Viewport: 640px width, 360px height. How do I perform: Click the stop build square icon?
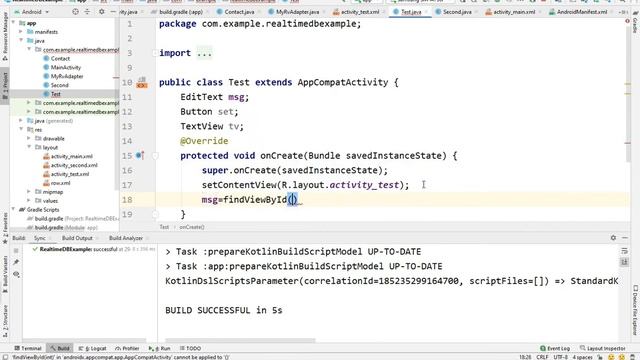pos(16,250)
